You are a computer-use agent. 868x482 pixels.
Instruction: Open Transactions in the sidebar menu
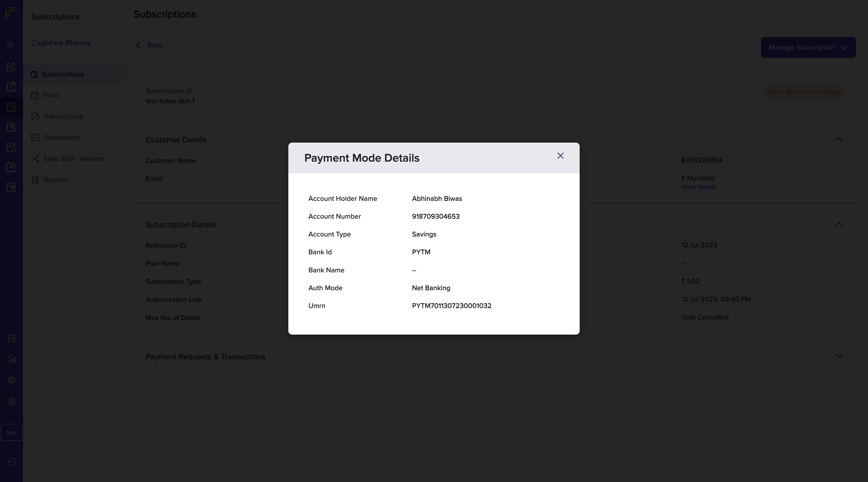[x=63, y=116]
